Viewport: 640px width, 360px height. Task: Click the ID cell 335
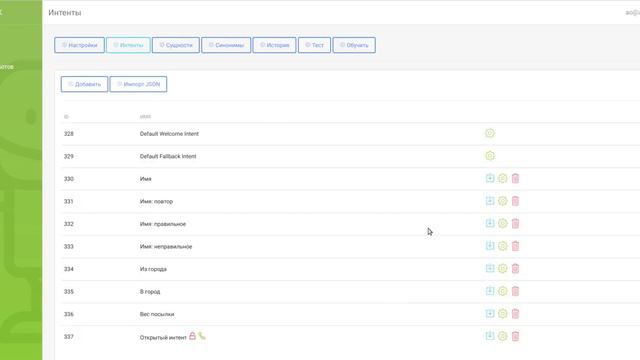(x=69, y=291)
